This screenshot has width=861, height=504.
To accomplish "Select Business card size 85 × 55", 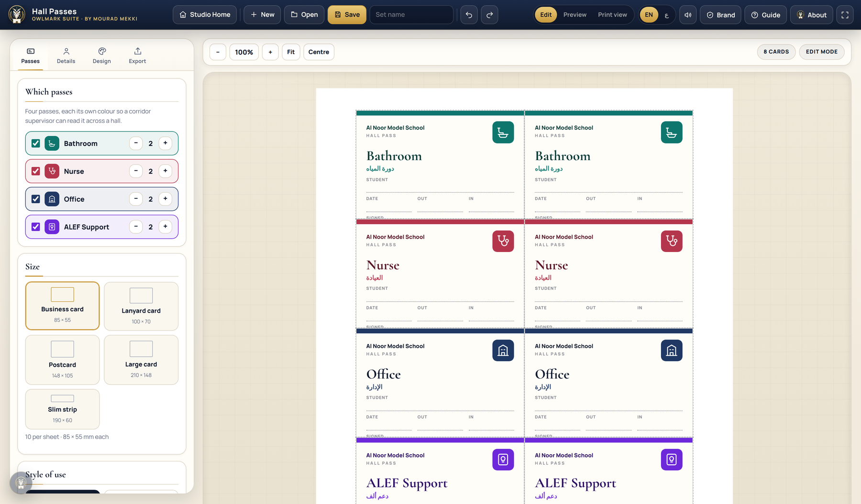I will click(63, 306).
